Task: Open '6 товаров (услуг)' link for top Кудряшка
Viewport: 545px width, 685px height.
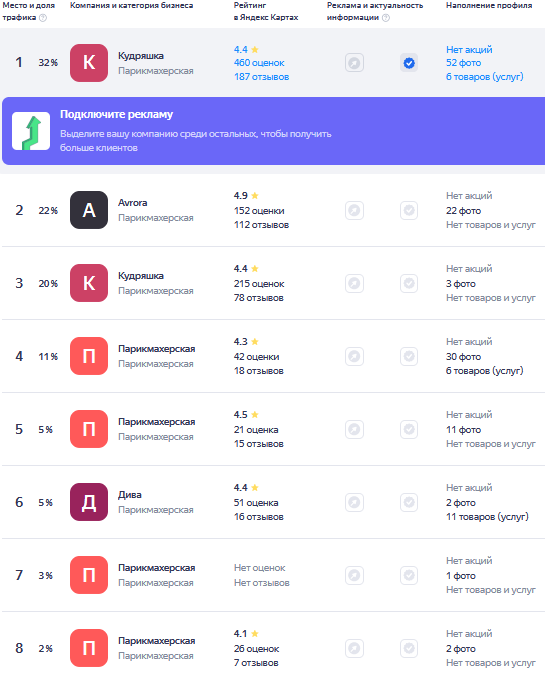Action: click(484, 77)
